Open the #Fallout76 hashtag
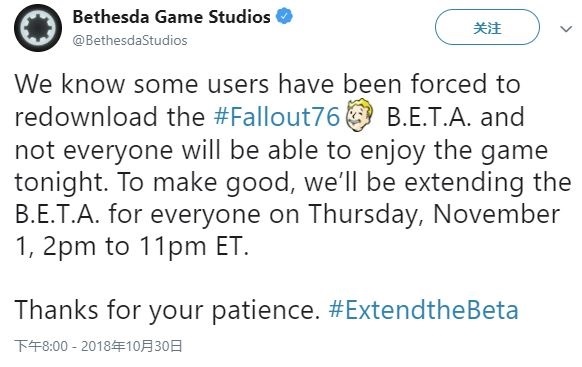582x367 pixels. pyautogui.click(x=277, y=116)
